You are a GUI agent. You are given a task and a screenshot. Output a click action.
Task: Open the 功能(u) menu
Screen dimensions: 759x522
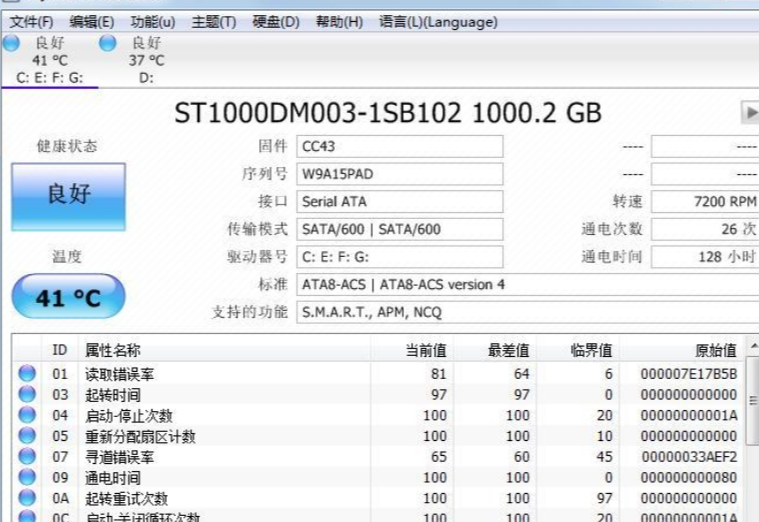click(152, 22)
